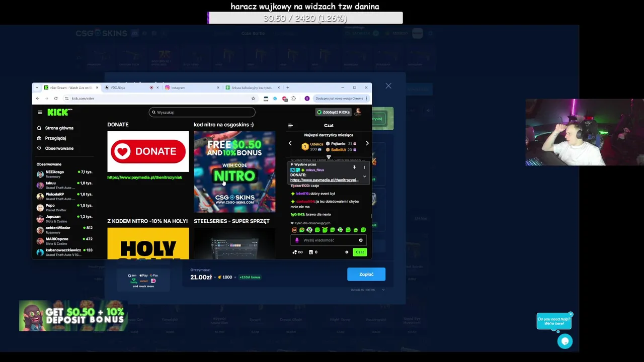Open Strona główna in Kick sidebar
Viewport: 644px width, 362px height.
pos(55,128)
